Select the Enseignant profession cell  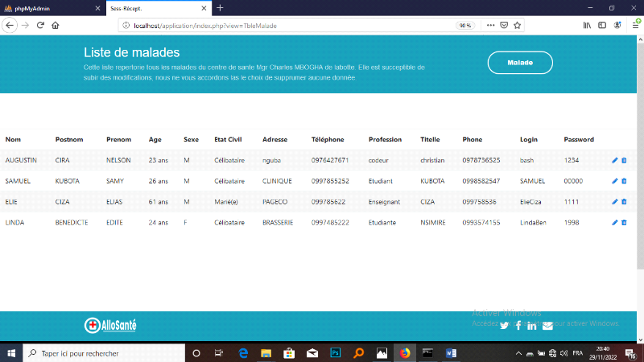(384, 202)
